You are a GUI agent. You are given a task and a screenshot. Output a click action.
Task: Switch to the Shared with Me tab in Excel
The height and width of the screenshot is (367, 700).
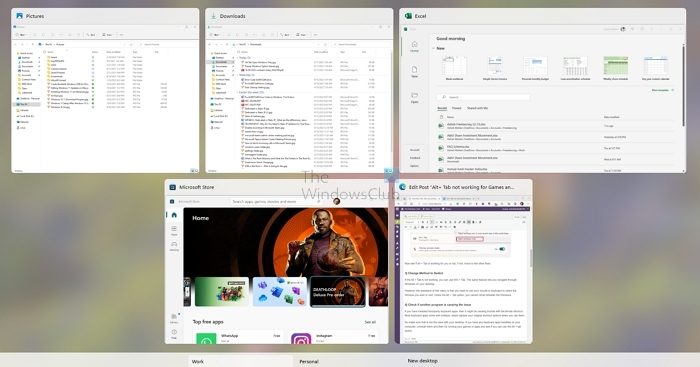[x=477, y=108]
